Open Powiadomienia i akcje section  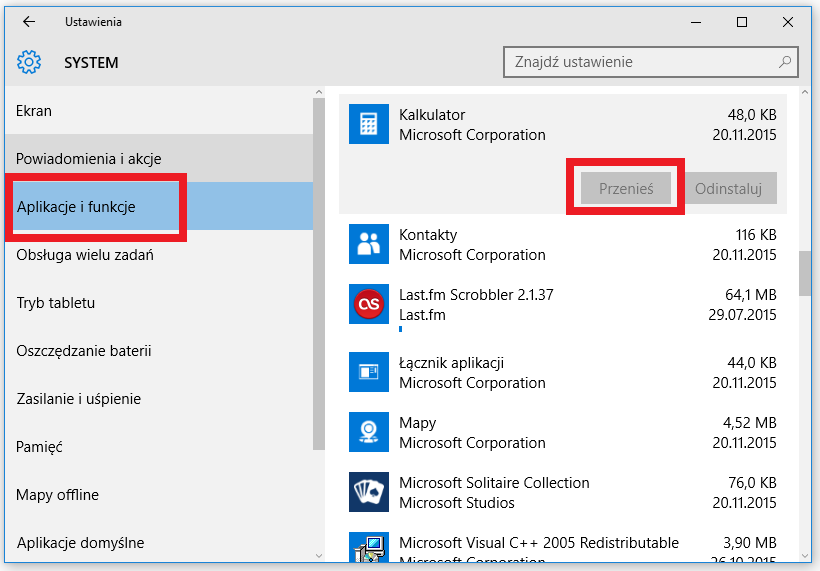click(159, 158)
